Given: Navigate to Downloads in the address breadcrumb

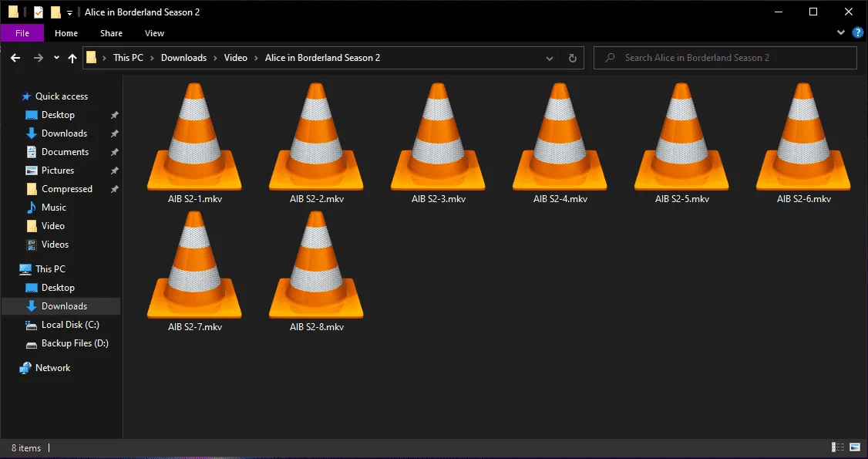Looking at the screenshot, I should (x=183, y=58).
